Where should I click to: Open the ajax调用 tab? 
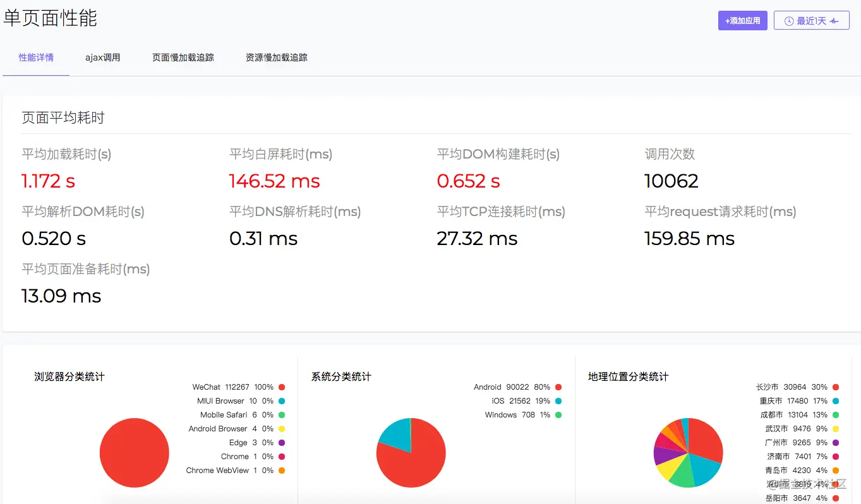pos(103,57)
